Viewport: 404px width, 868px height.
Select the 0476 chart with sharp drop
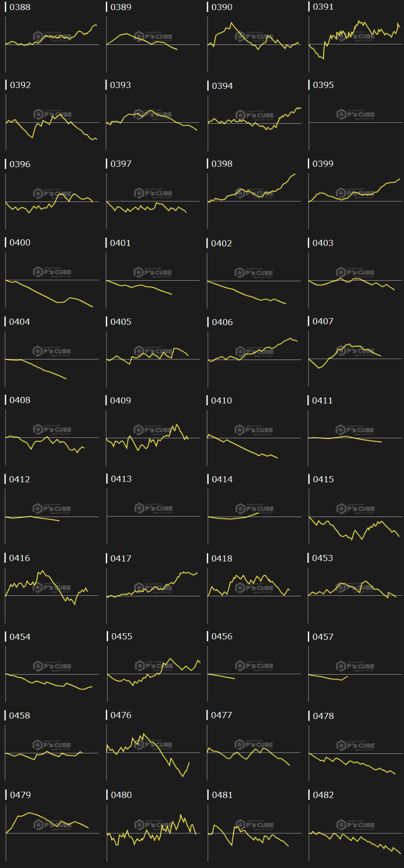click(x=153, y=753)
